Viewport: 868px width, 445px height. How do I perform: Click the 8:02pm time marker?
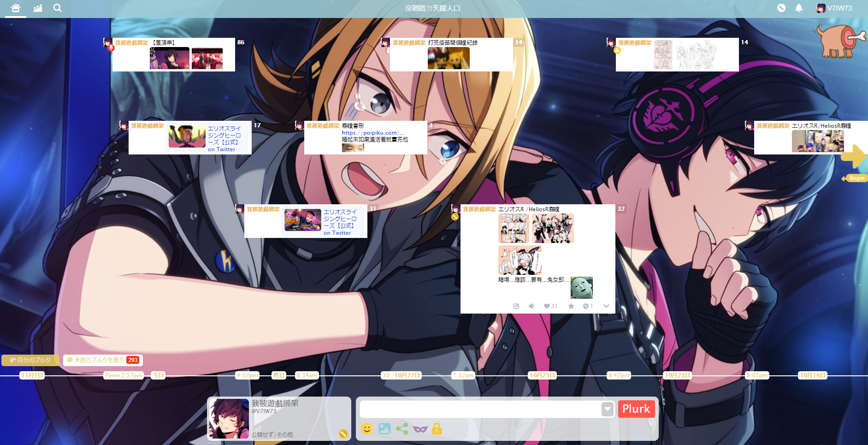[757, 375]
